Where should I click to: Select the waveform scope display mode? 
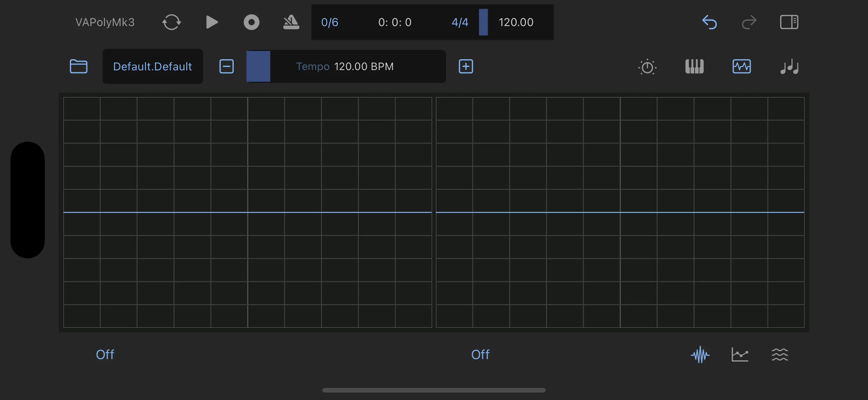(700, 354)
